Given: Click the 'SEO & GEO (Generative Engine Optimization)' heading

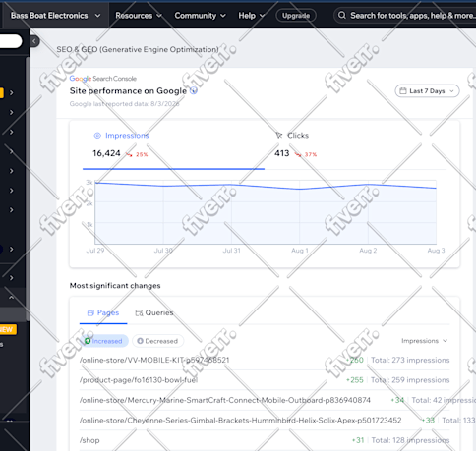Looking at the screenshot, I should click(x=138, y=49).
